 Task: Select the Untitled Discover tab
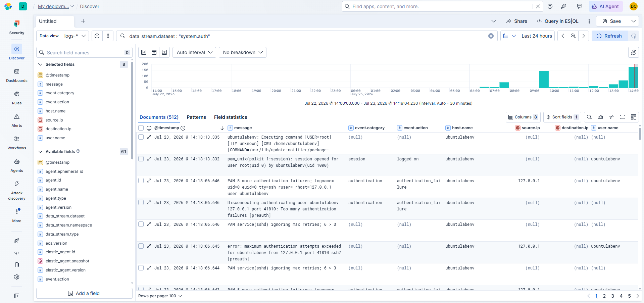pos(55,21)
